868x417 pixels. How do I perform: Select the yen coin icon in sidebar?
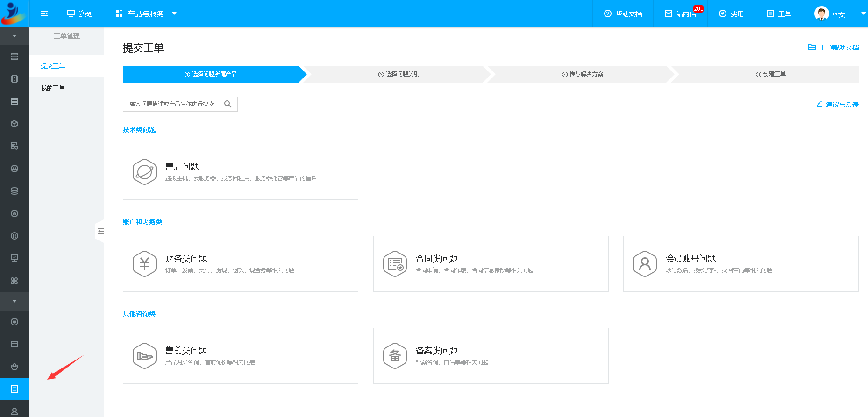point(14,322)
